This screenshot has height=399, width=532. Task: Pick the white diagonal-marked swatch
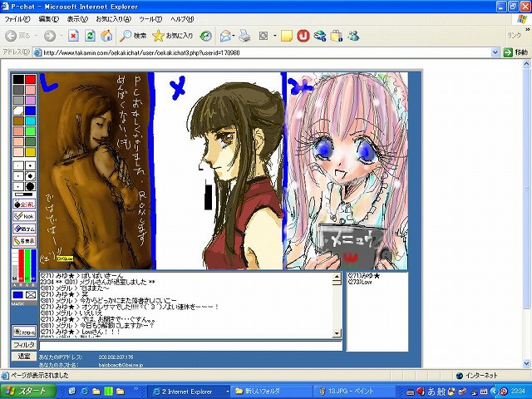tap(18, 111)
